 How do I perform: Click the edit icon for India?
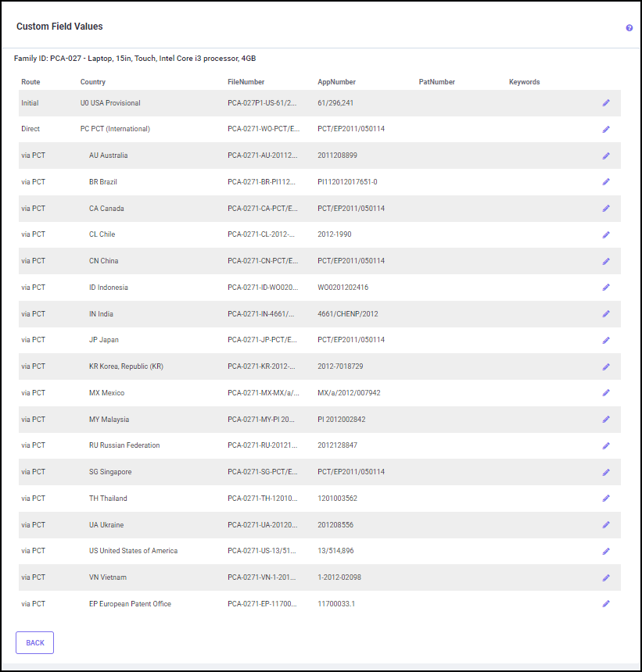coord(605,314)
